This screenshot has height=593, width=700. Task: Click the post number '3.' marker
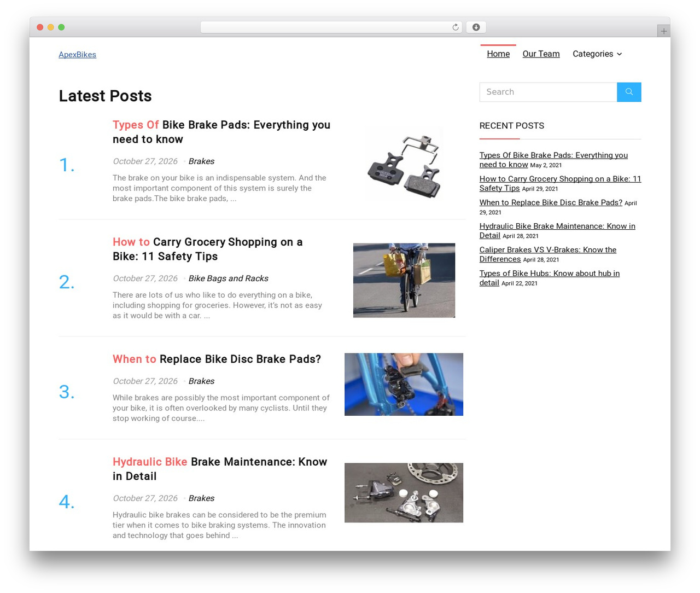pyautogui.click(x=67, y=392)
